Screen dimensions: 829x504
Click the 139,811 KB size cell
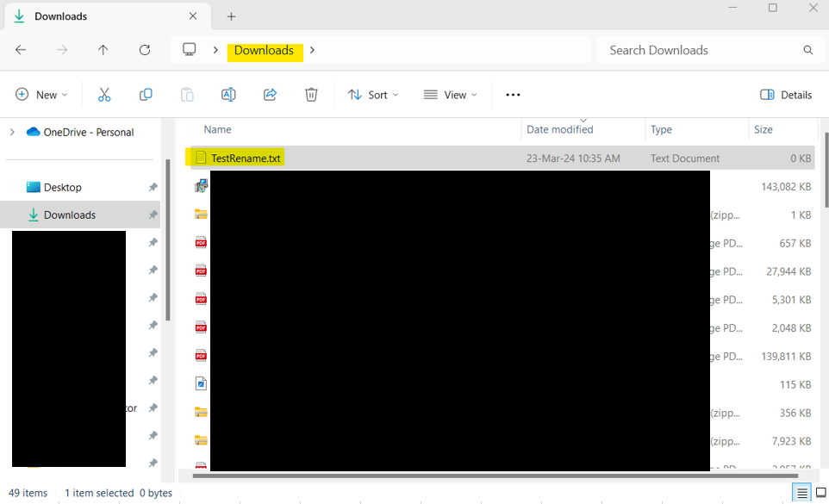pos(786,356)
